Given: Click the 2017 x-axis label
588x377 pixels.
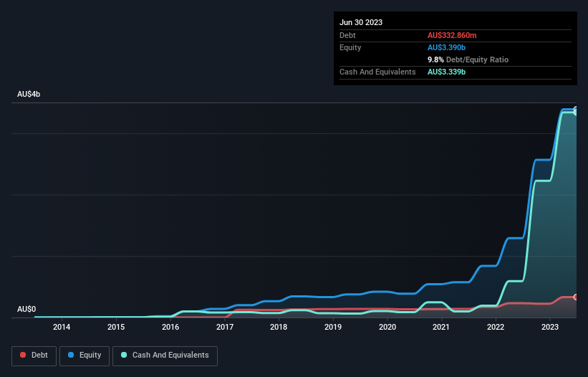Looking at the screenshot, I should 225,327.
